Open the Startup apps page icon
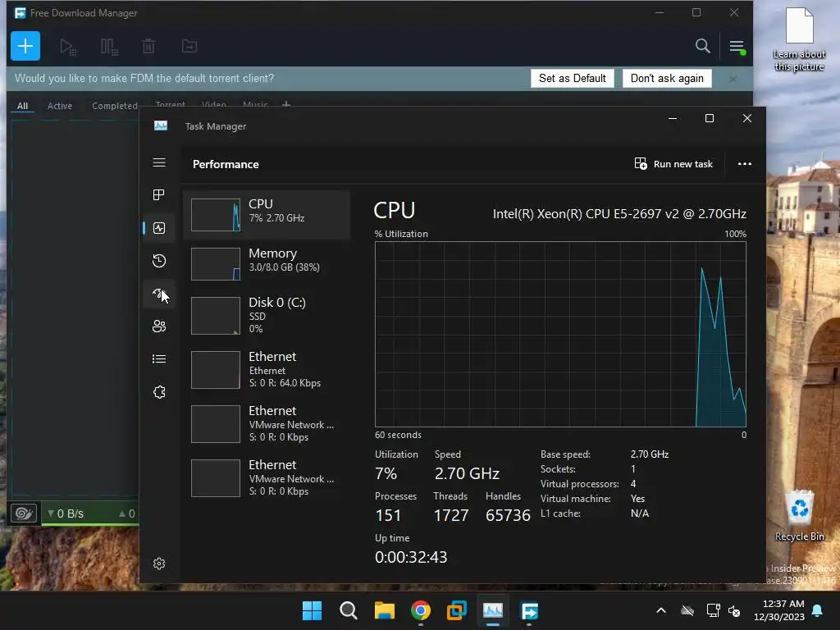The image size is (840, 630). 159,294
